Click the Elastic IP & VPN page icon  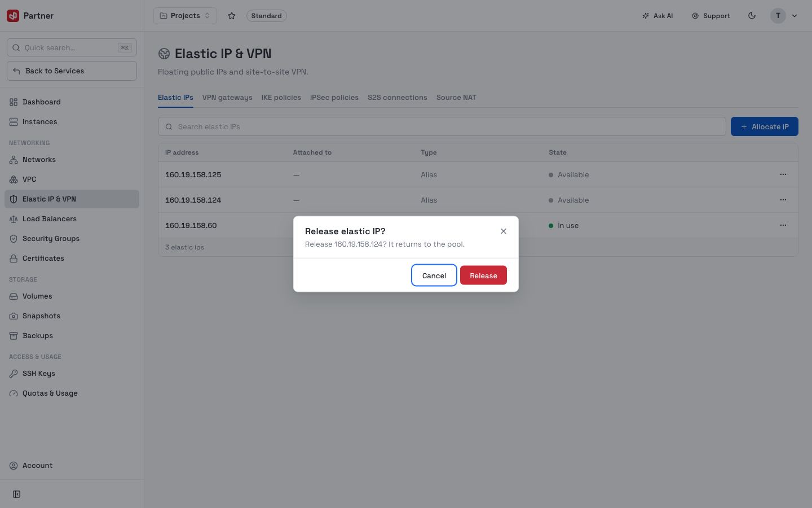pyautogui.click(x=164, y=54)
